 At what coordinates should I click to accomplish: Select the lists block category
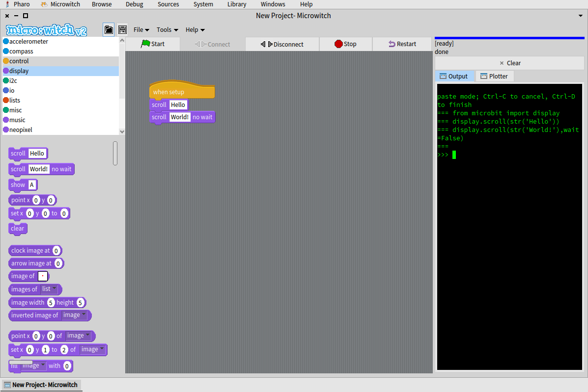click(x=61, y=101)
